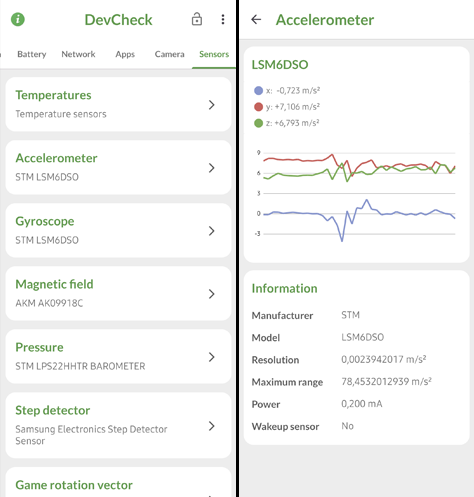Viewport: 474px width, 497px height.
Task: Open the Gyroscope row chevron
Action: [x=211, y=231]
